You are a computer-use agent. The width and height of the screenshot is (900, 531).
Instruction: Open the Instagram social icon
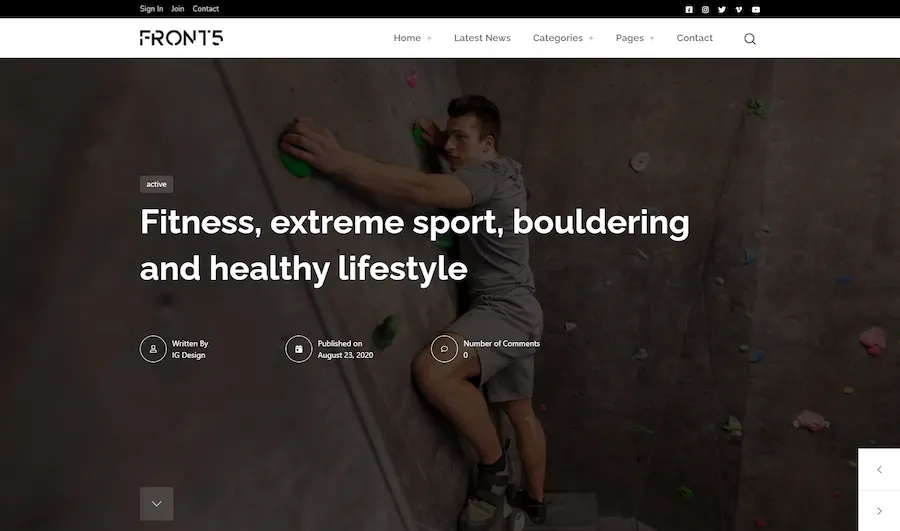(705, 9)
